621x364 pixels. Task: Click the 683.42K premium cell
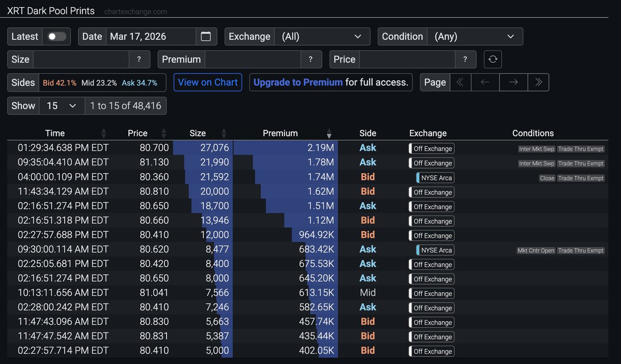[x=317, y=249]
